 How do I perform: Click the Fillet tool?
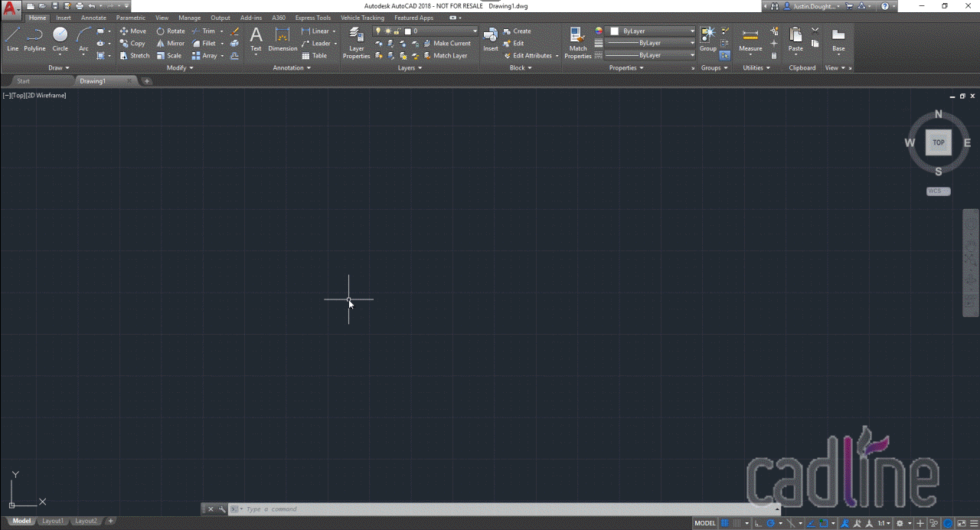point(204,44)
